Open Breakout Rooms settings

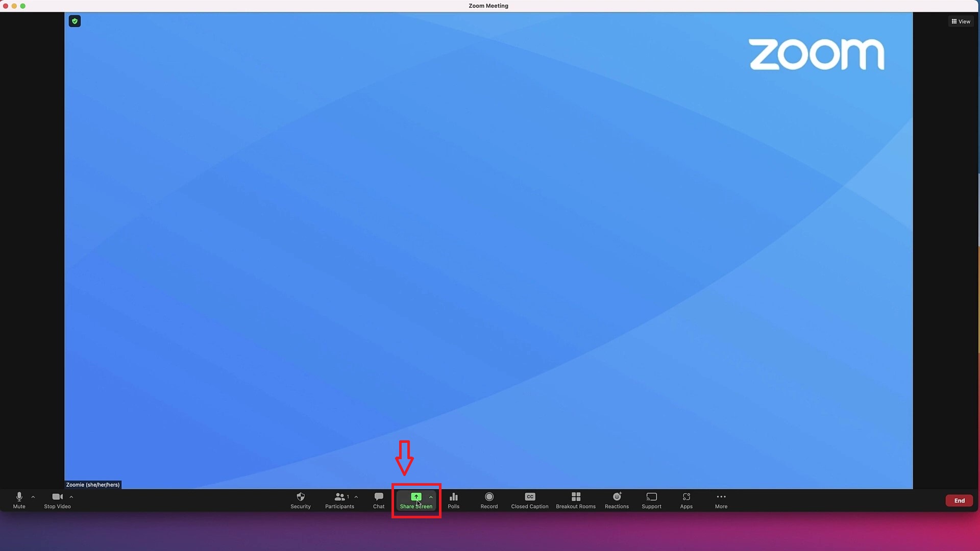pos(575,500)
